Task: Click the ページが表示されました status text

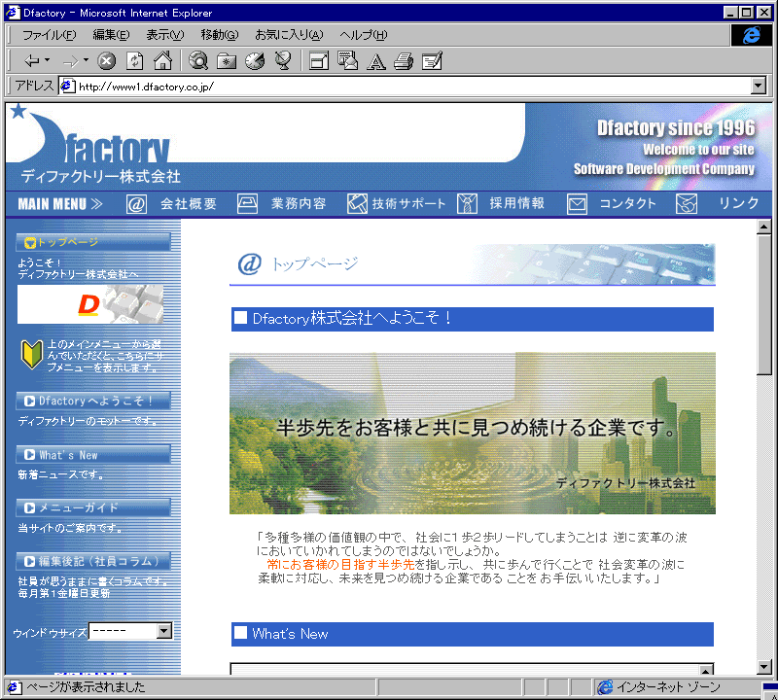Action: point(86,687)
